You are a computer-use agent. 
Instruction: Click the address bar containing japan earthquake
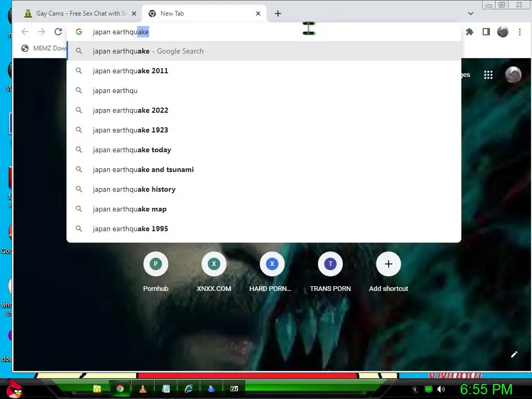tap(264, 32)
